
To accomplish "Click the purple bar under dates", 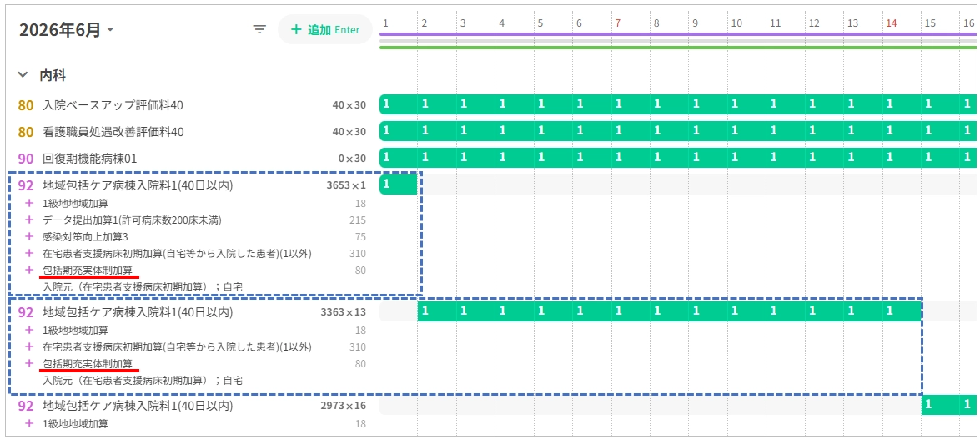I will (678, 33).
